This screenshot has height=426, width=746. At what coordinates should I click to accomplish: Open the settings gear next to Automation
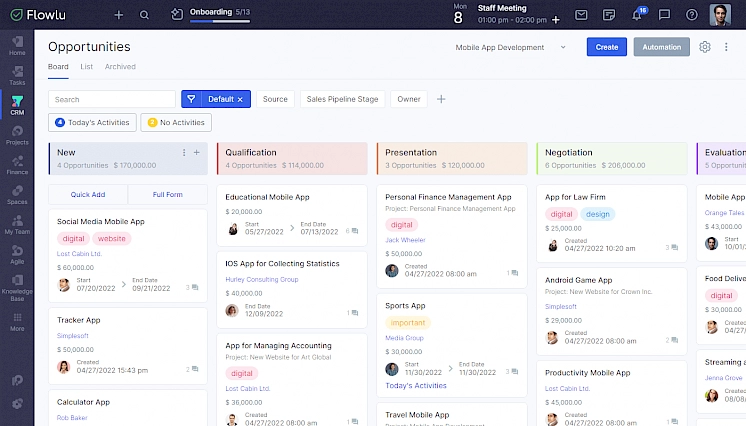point(705,47)
